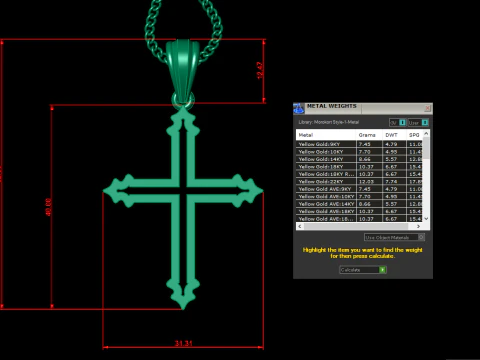Select the pendant bail in the viewport

[x=182, y=70]
